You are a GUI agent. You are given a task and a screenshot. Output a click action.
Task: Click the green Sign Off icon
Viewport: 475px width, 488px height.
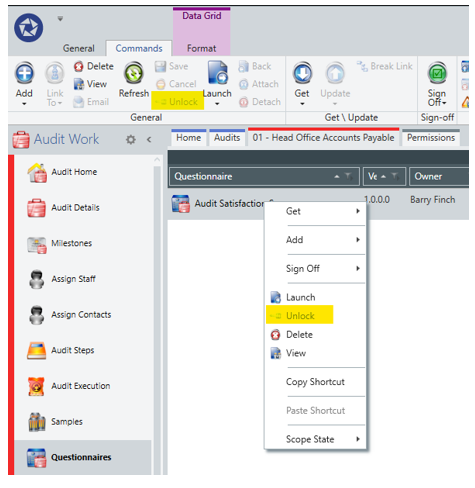437,73
